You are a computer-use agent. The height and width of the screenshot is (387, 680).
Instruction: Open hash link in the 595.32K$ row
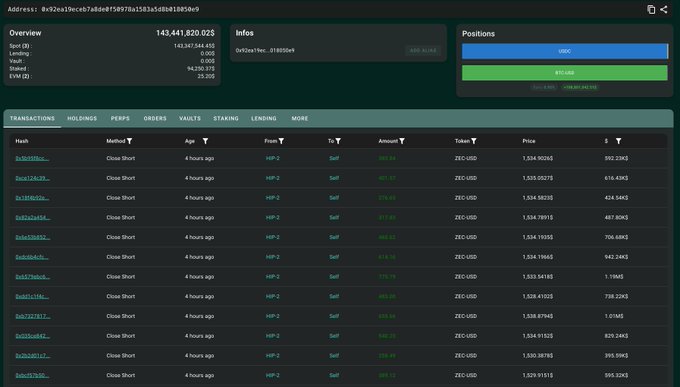32,376
